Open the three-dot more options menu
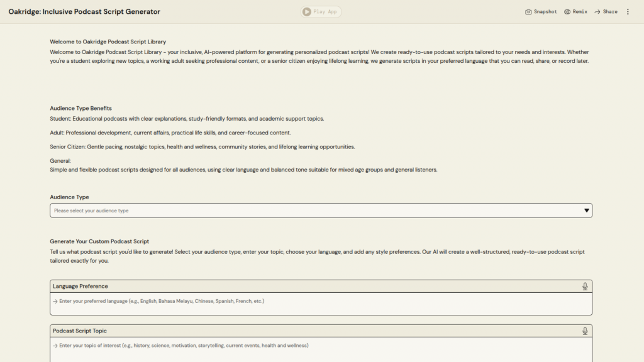644x362 pixels. pyautogui.click(x=628, y=12)
